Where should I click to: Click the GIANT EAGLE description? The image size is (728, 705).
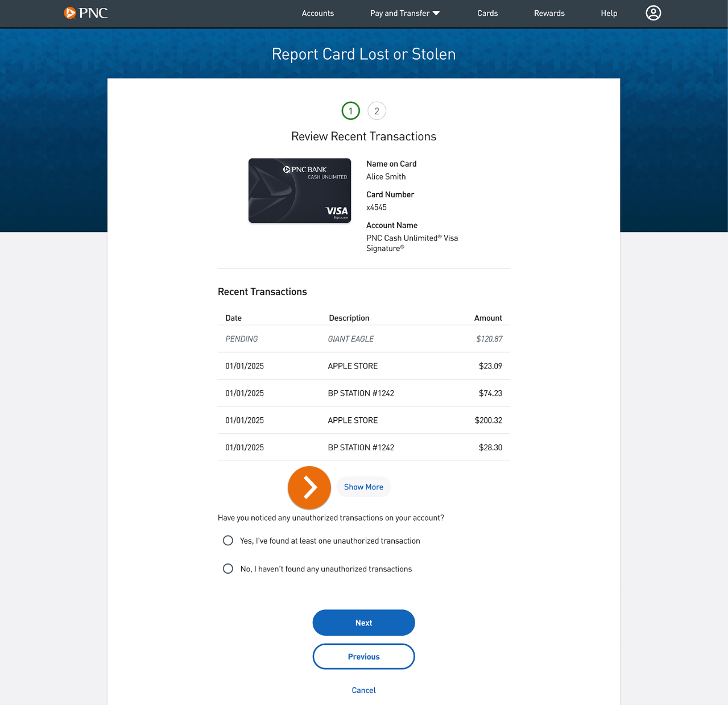pyautogui.click(x=351, y=339)
